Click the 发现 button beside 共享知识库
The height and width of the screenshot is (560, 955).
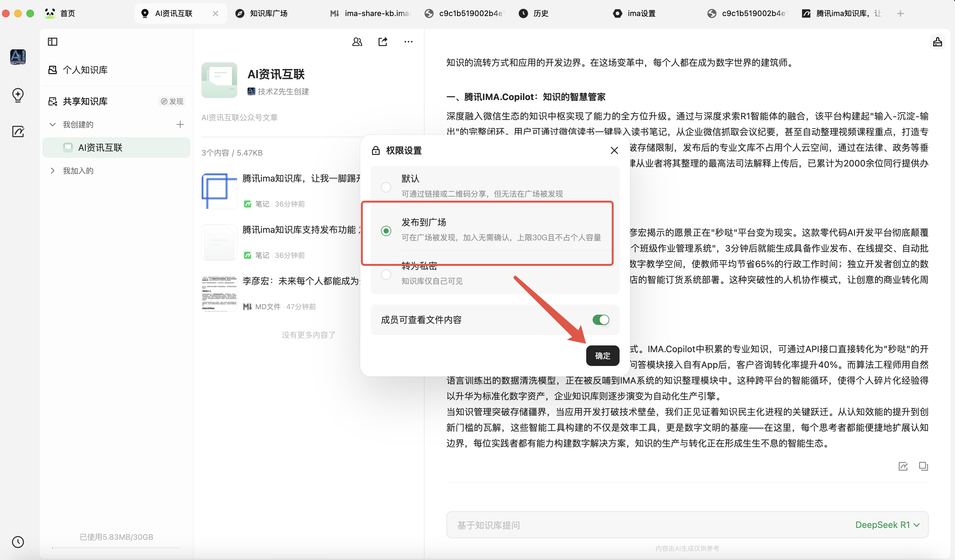[x=172, y=101]
